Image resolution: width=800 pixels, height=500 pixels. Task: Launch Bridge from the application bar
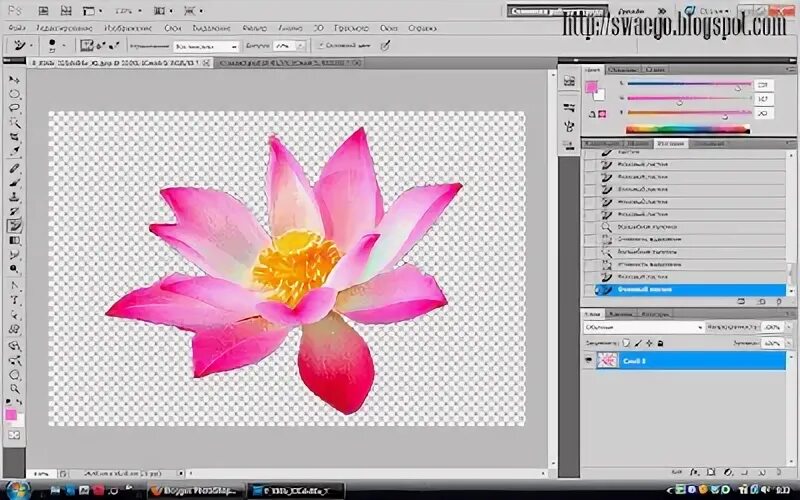(x=44, y=11)
